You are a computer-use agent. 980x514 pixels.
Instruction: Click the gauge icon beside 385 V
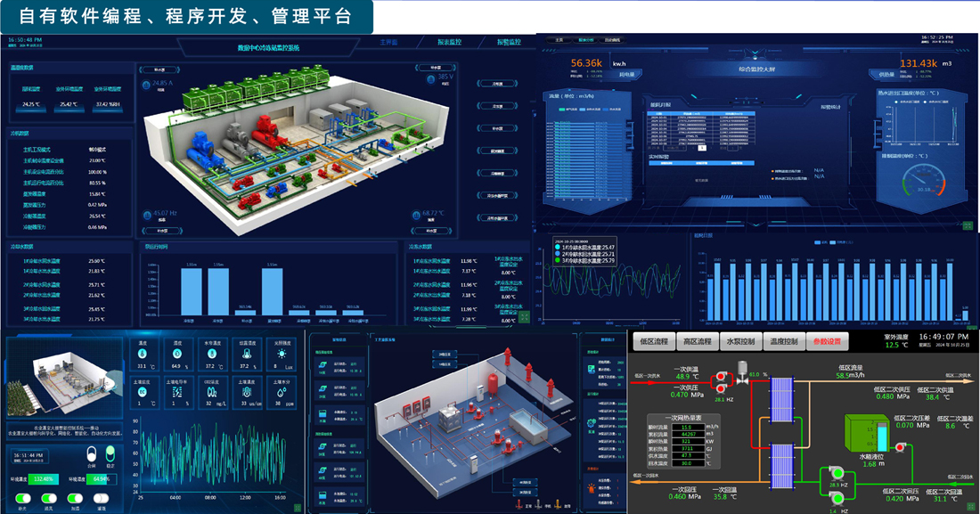point(430,79)
